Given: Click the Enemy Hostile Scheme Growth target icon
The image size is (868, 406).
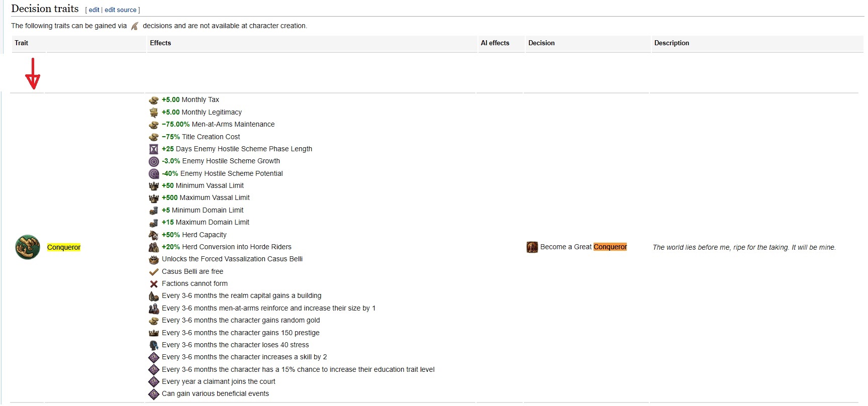Looking at the screenshot, I should tap(154, 161).
